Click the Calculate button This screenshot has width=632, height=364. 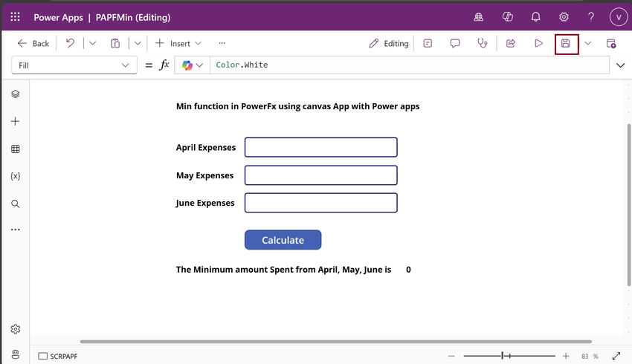pos(283,240)
